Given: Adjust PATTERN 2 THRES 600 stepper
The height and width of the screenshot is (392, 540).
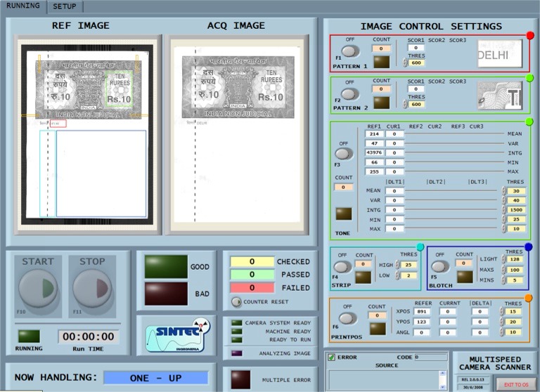Looking at the screenshot, I should [x=405, y=104].
